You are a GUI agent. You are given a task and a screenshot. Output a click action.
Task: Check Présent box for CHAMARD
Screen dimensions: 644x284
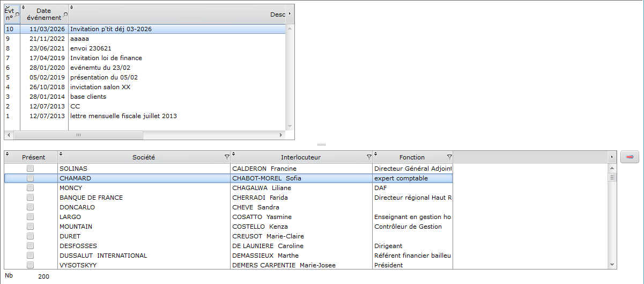(31, 178)
